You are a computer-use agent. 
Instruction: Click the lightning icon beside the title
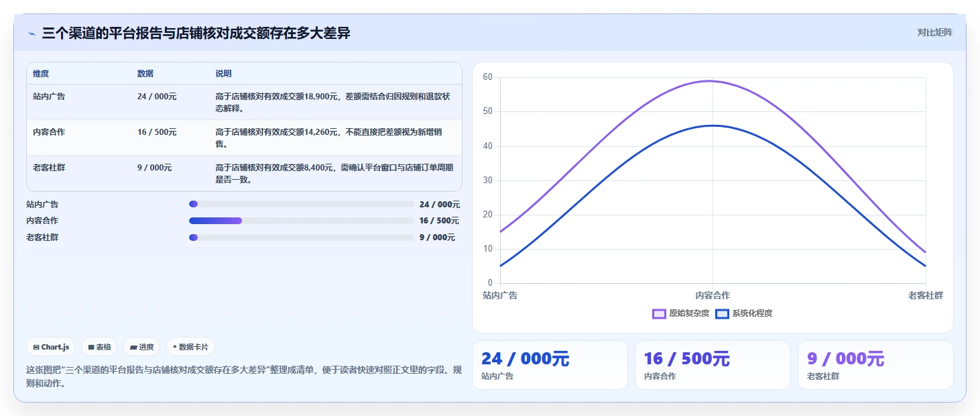pos(32,34)
